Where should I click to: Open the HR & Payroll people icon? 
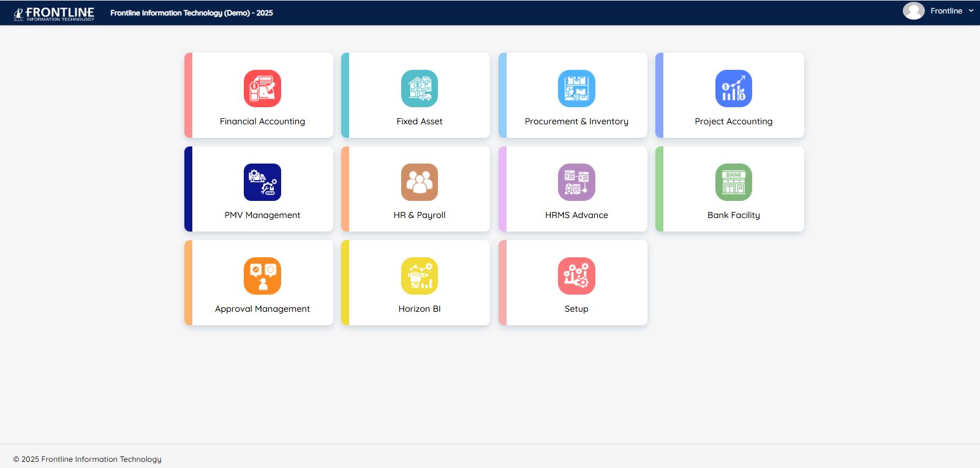[x=420, y=182]
